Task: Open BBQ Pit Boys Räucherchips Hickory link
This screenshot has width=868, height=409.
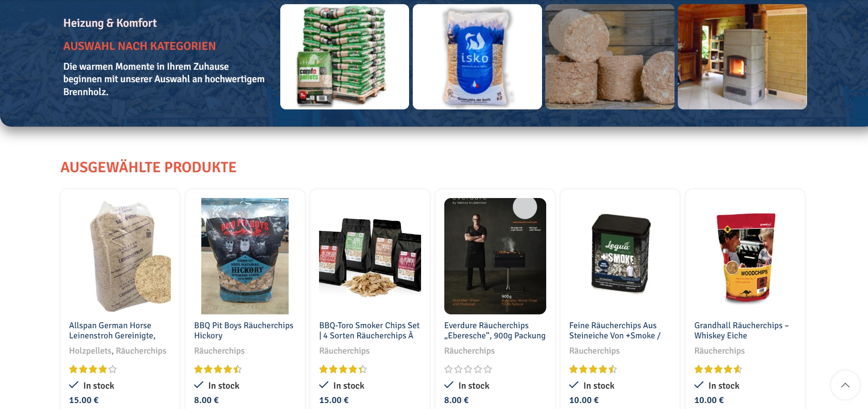Action: [x=244, y=331]
